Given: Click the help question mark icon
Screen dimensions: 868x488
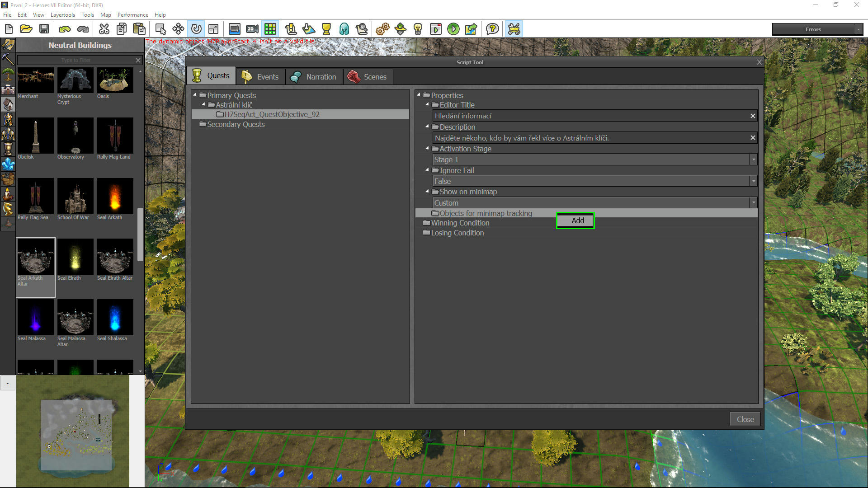Looking at the screenshot, I should coord(492,29).
